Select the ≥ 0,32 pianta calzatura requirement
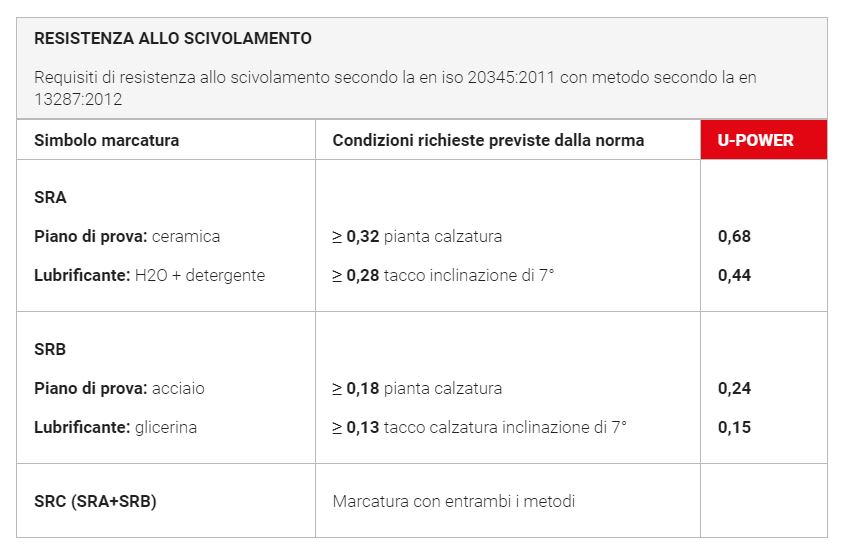This screenshot has width=845, height=557. tap(417, 237)
